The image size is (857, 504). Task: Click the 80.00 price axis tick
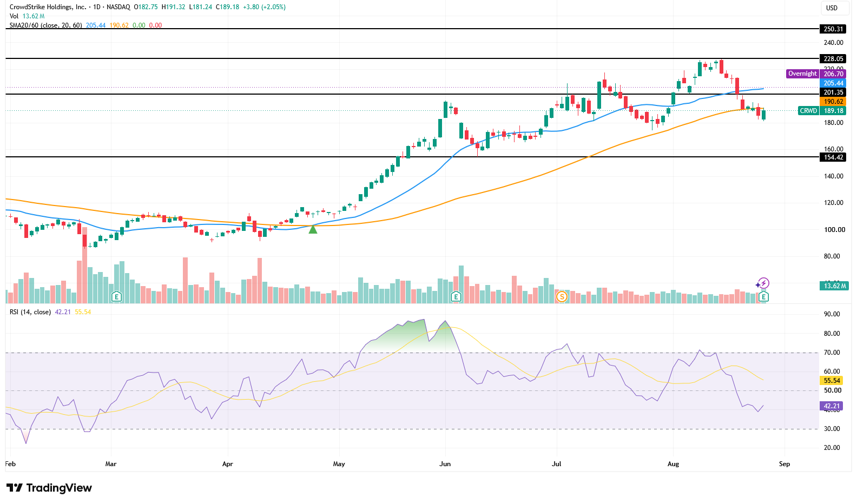[x=832, y=256]
